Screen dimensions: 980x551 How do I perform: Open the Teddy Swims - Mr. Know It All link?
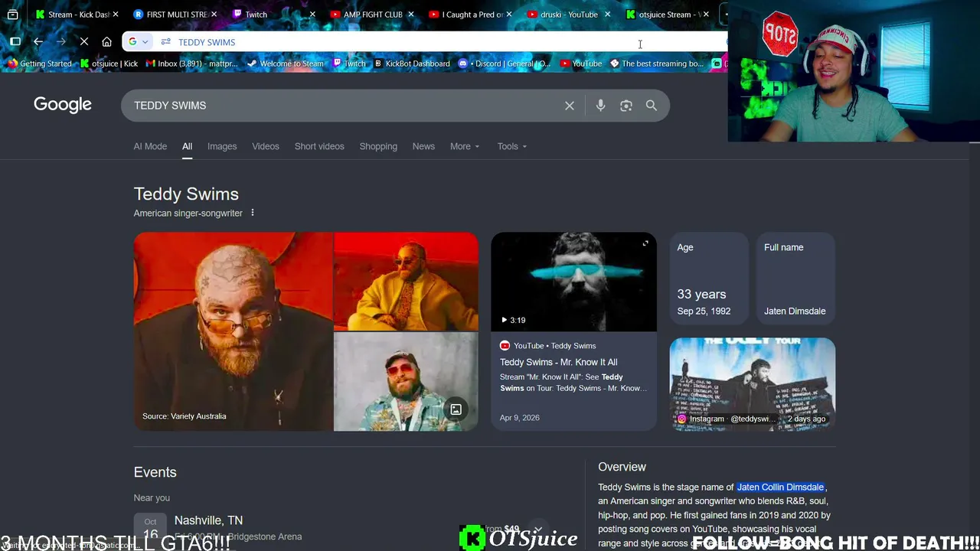[x=559, y=362]
